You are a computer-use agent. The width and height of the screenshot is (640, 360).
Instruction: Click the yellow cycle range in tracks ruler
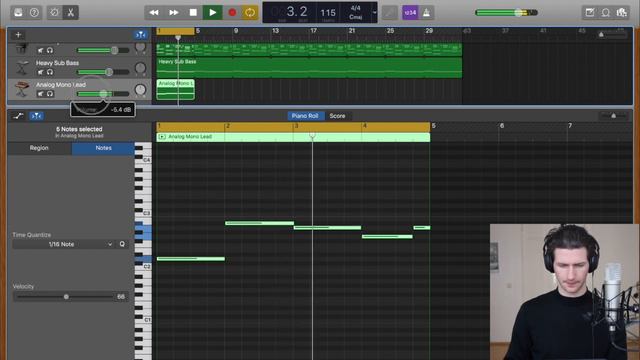click(x=176, y=31)
